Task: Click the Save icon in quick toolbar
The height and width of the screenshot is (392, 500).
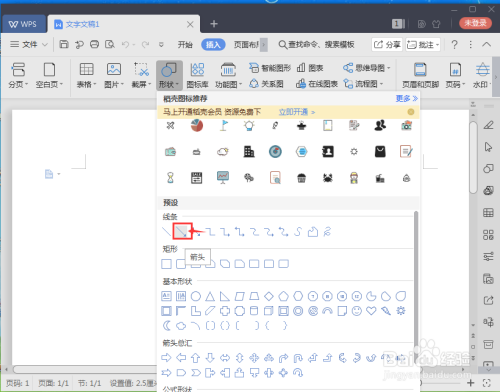Action: pyautogui.click(x=64, y=44)
